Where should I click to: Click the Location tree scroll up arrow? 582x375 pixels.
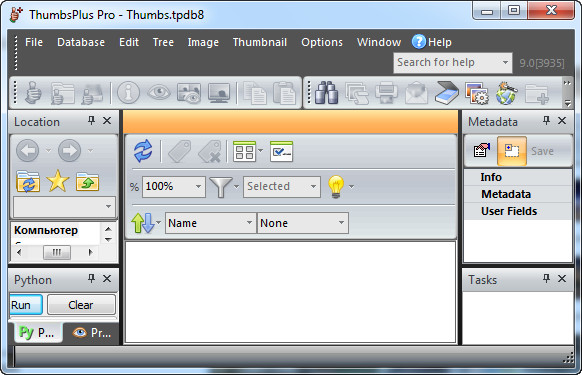click(x=108, y=229)
